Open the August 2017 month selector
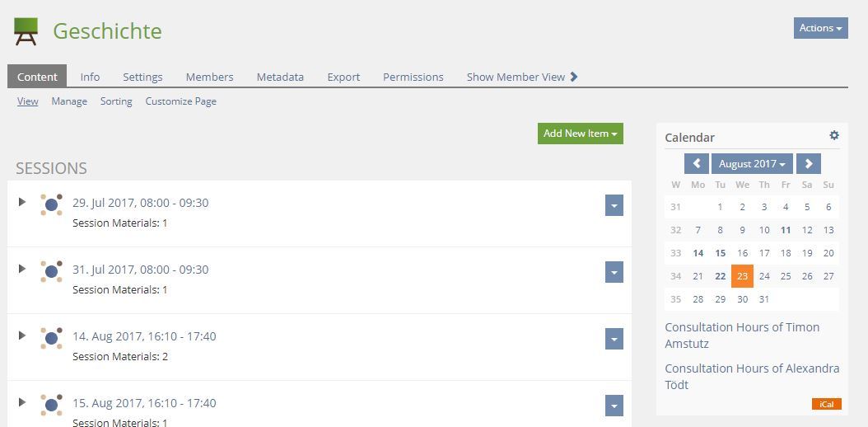The image size is (868, 427). coord(751,164)
